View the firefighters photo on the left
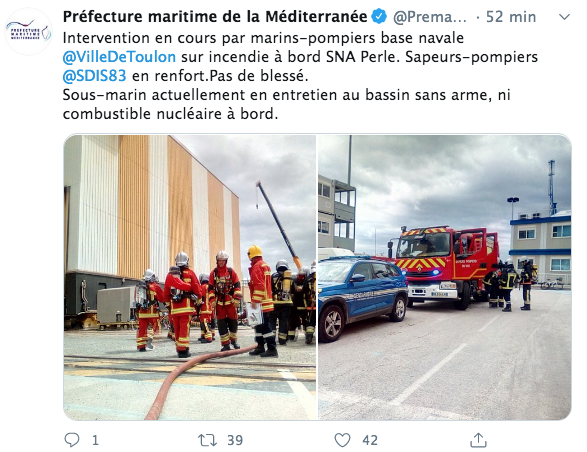587x452 pixels. (x=190, y=277)
